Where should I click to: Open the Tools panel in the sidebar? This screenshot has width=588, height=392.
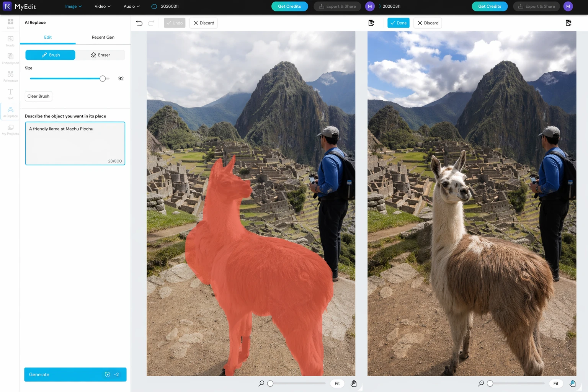click(10, 24)
